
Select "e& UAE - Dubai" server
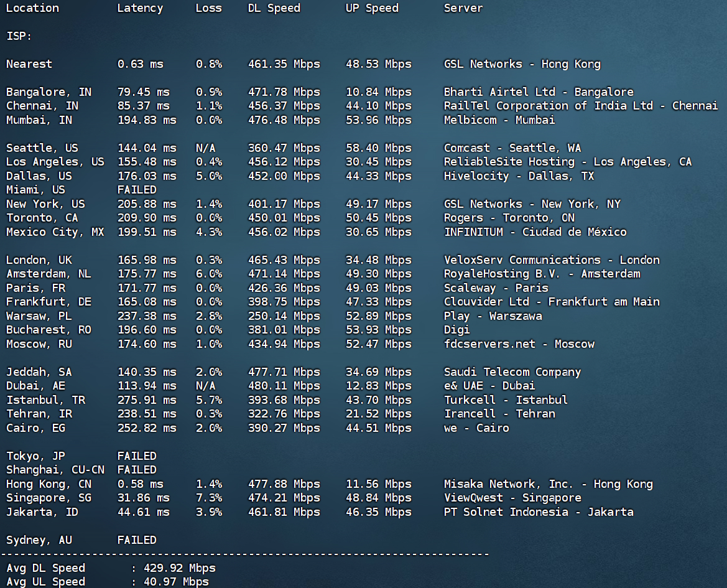(x=489, y=386)
